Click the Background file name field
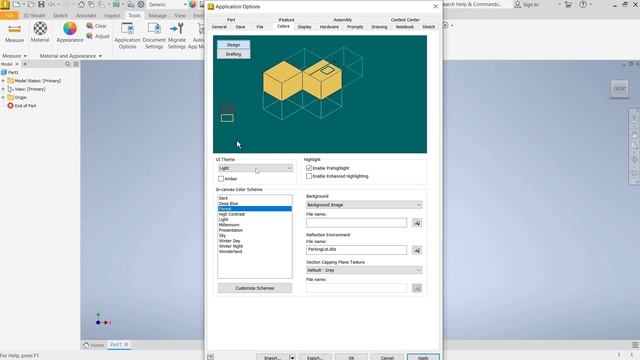640x360 pixels. (356, 223)
